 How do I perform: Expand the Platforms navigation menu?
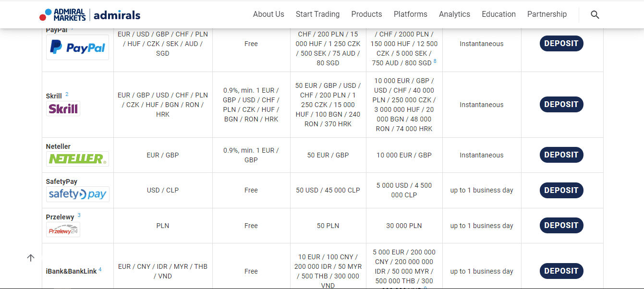pos(411,14)
